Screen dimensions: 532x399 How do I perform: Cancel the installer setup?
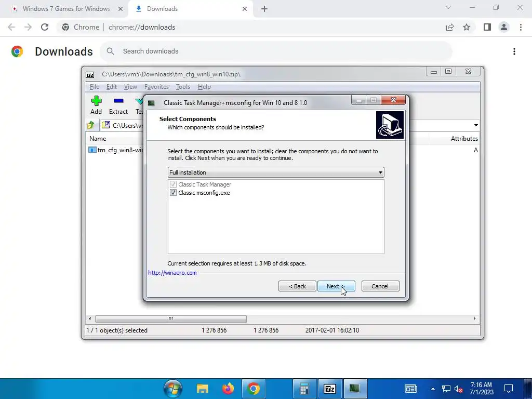tap(380, 286)
